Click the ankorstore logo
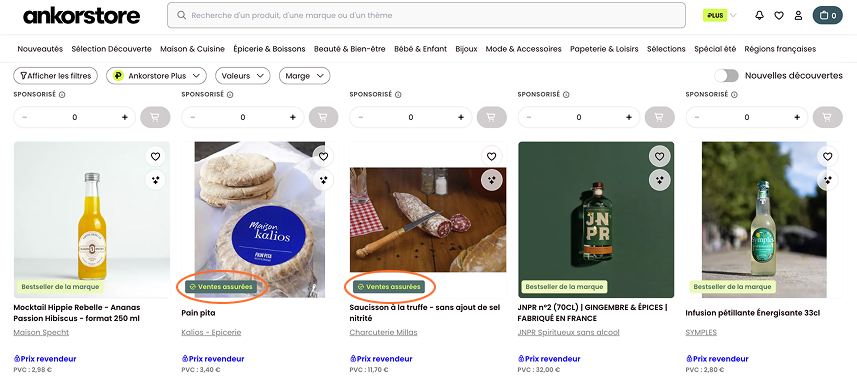The height and width of the screenshot is (379, 857). [x=81, y=16]
